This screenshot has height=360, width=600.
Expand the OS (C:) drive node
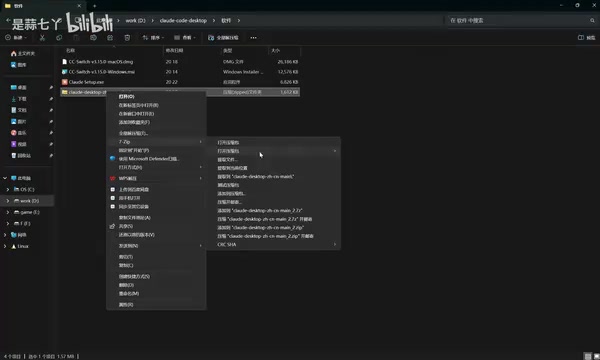[x=8, y=189]
